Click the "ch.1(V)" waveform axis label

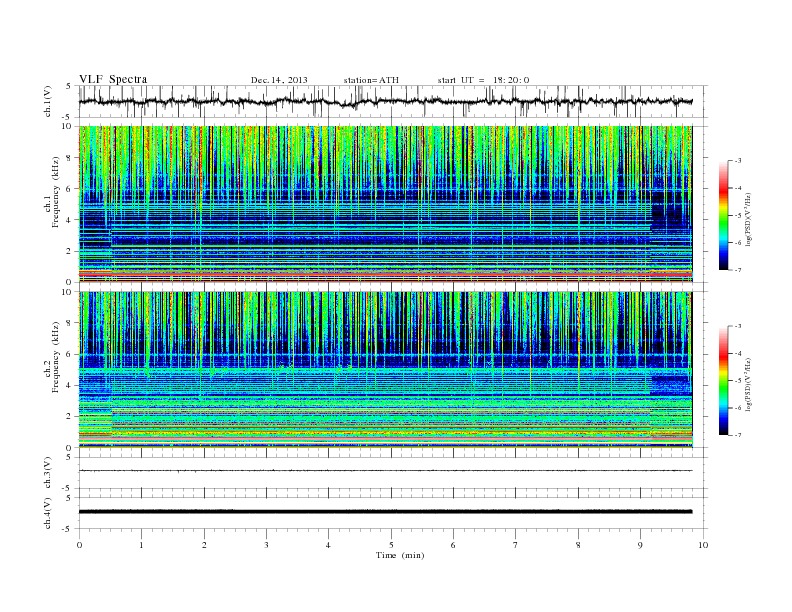pyautogui.click(x=48, y=101)
